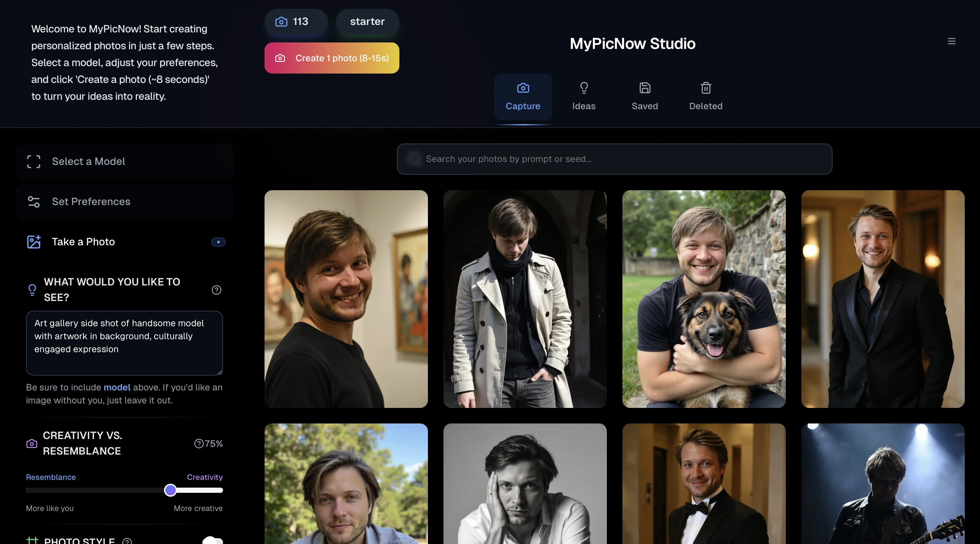Open Deleted photos with the trash icon
Image resolution: width=980 pixels, height=544 pixels.
click(705, 87)
